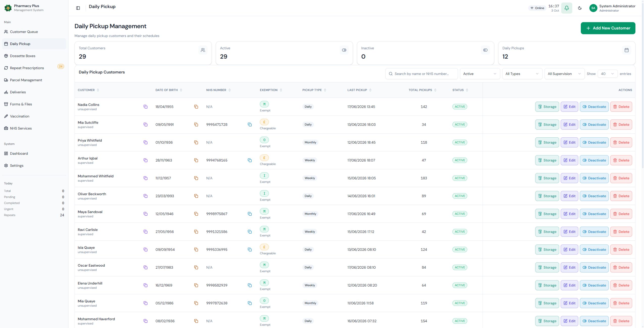The width and height of the screenshot is (644, 328).
Task: Navigate to Parcel Management
Action: tap(34, 80)
